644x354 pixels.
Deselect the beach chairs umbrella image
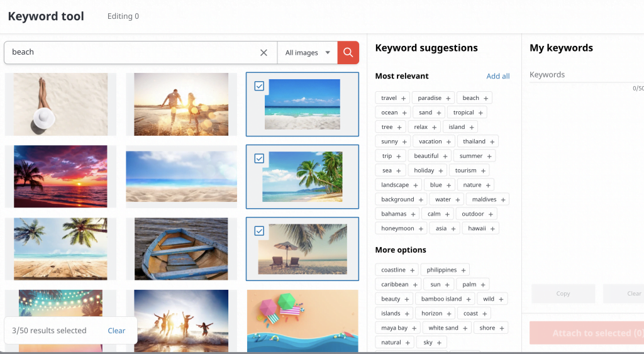[259, 231]
